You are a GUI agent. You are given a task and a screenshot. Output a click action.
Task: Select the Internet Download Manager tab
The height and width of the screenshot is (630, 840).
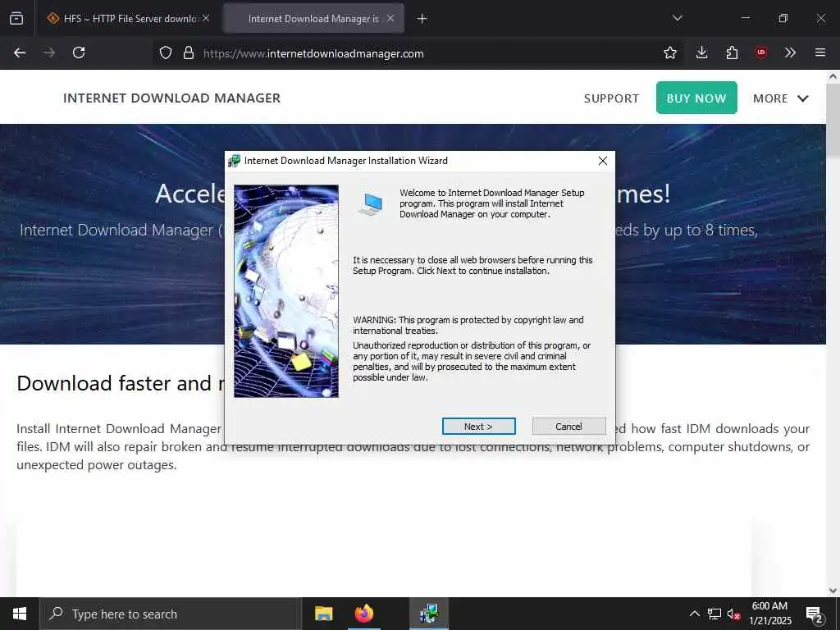313,19
